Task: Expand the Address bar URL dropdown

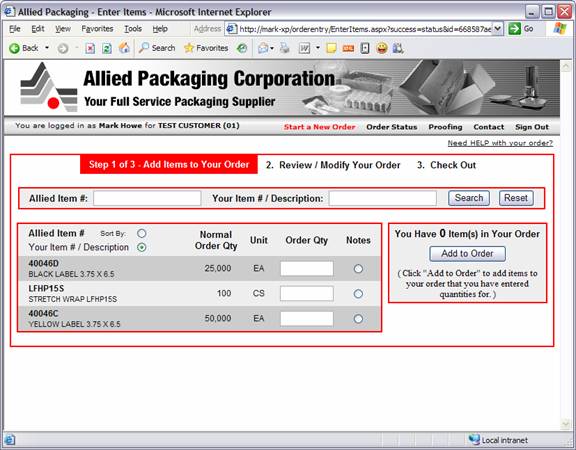Action: click(497, 29)
